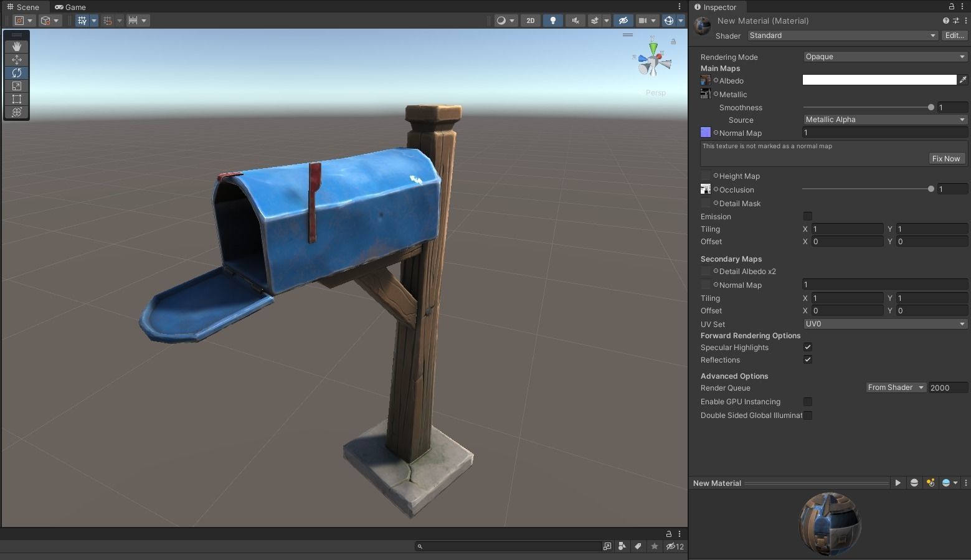The image size is (971, 560).
Task: Toggle hidden packages count eye icon
Action: click(x=675, y=546)
